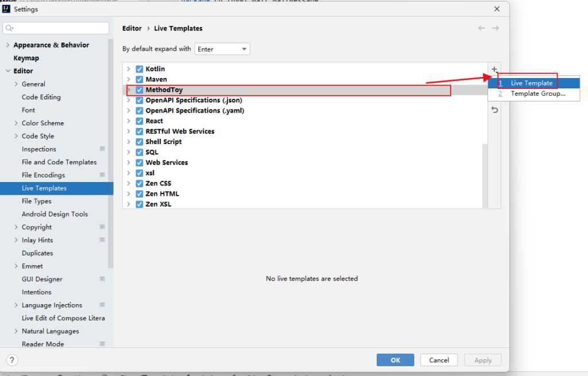Disable the Zen HTML templates checkbox
The width and height of the screenshot is (588, 376).
pyautogui.click(x=140, y=194)
